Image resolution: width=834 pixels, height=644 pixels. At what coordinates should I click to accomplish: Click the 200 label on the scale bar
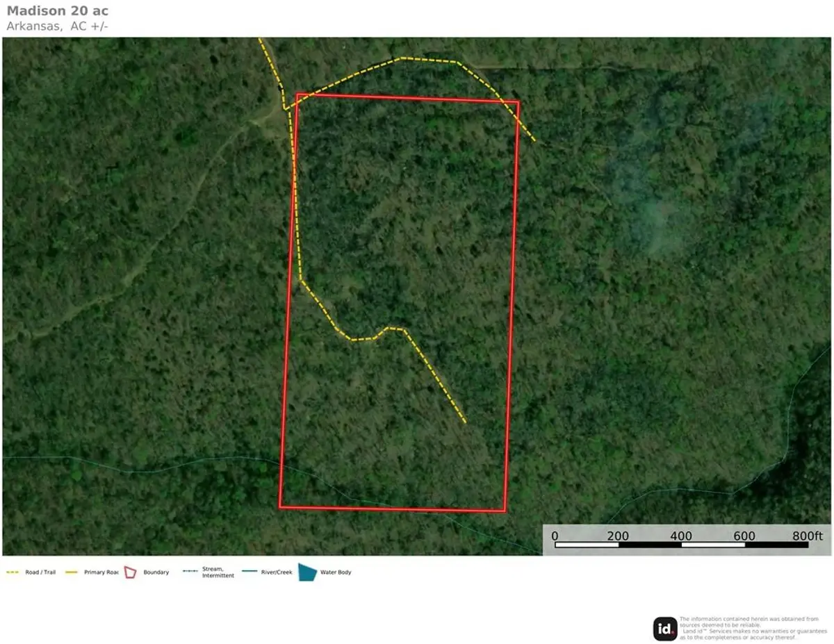[618, 536]
